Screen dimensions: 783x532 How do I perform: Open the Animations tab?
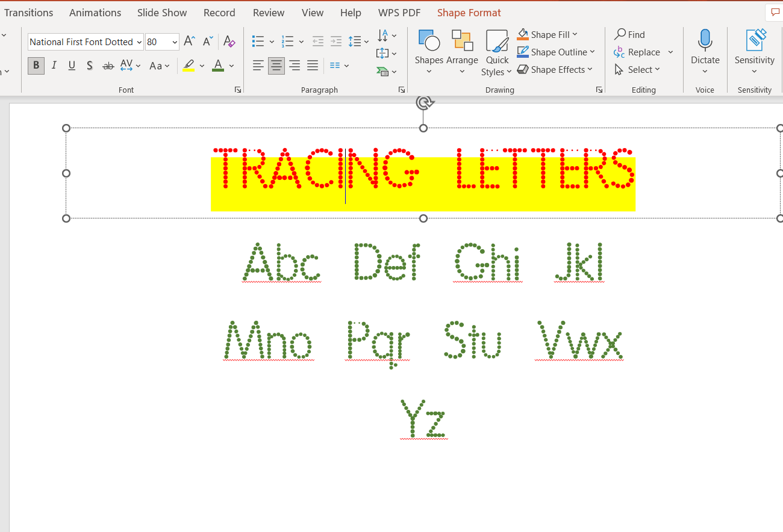(95, 13)
